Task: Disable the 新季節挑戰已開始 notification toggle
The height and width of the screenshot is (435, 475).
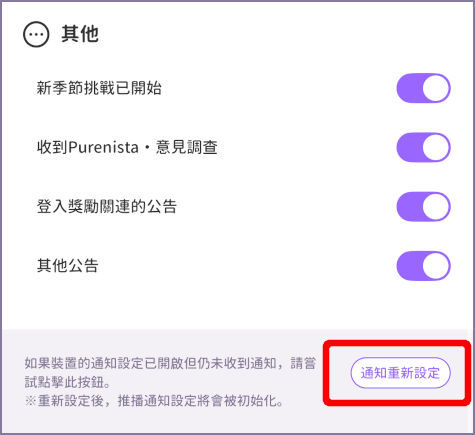Action: [x=423, y=88]
